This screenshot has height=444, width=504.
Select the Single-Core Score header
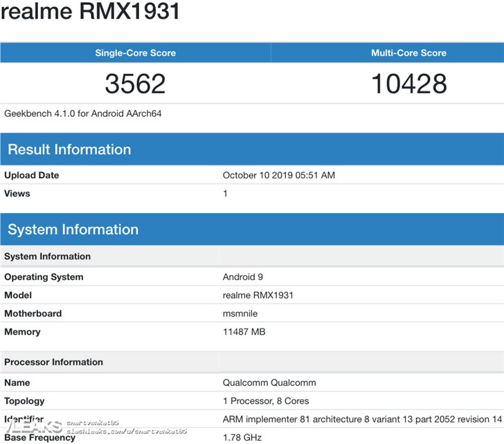pyautogui.click(x=135, y=53)
